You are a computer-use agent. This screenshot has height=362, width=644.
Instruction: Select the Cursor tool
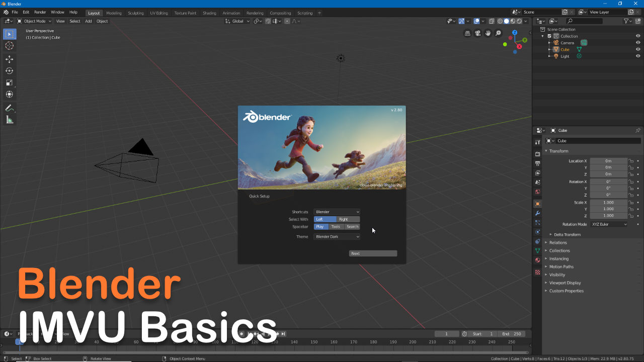pyautogui.click(x=10, y=46)
